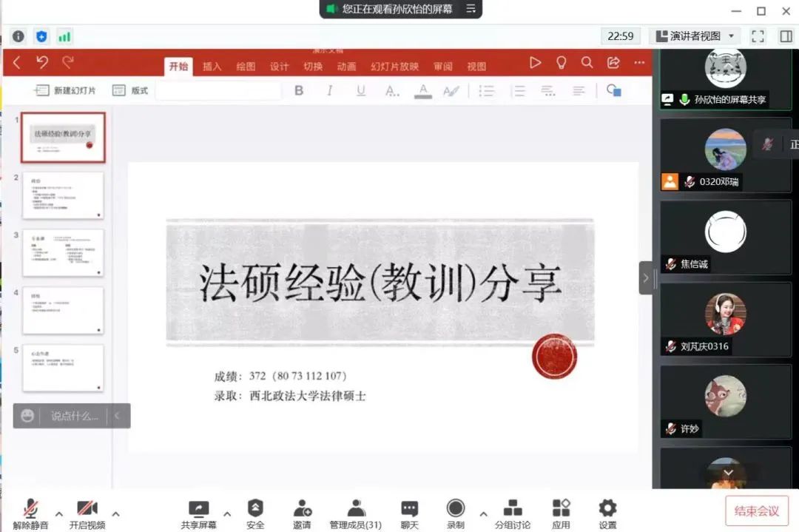
Task: Collapse the participant video panel handle
Action: [646, 278]
